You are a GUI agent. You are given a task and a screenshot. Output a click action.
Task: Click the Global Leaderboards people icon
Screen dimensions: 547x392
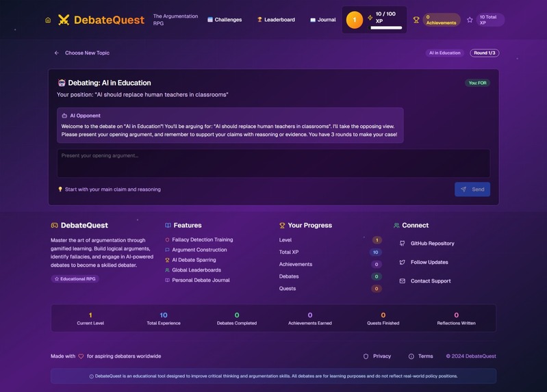(167, 270)
